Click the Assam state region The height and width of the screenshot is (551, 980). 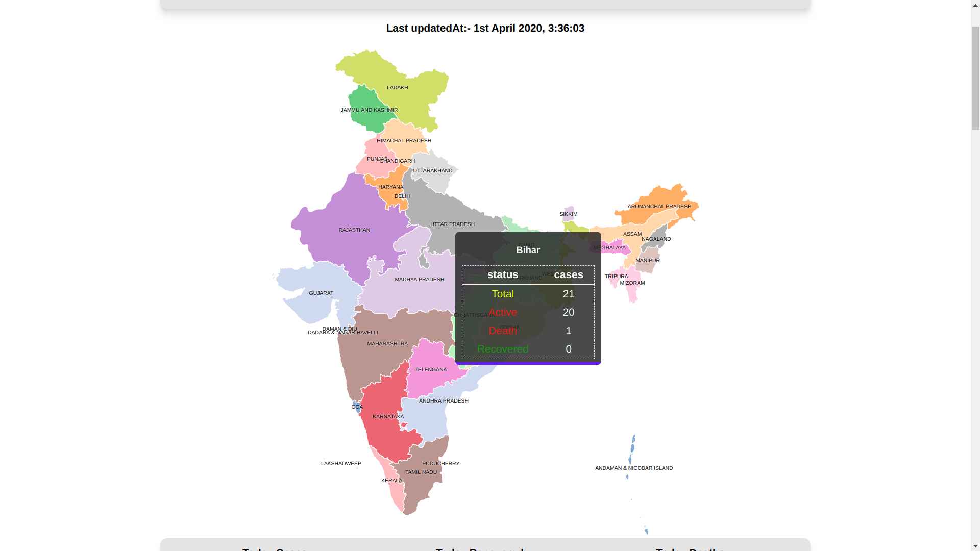633,234
